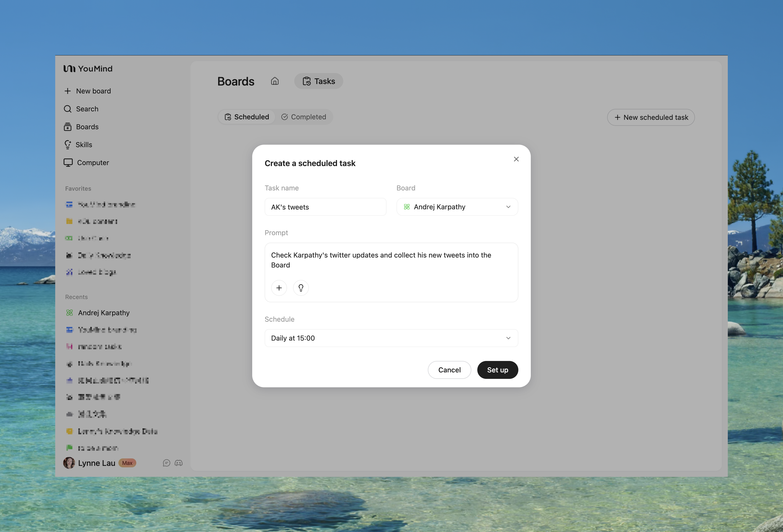Open the Tasks tab in header

318,81
